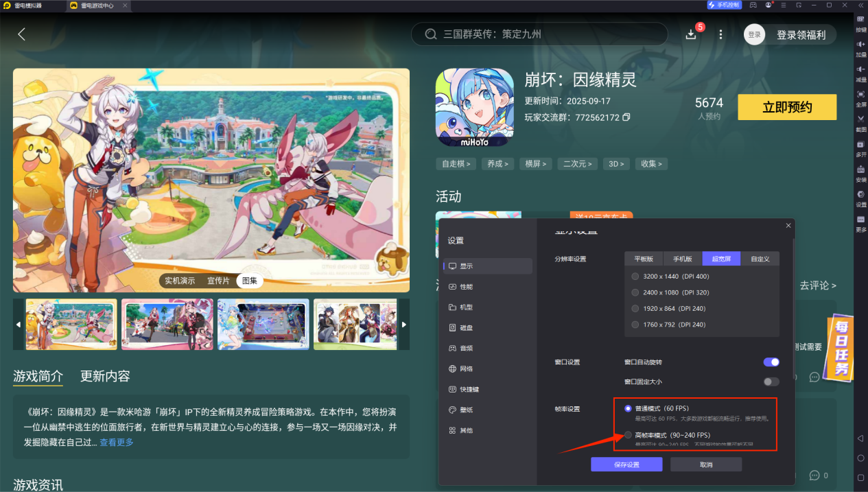868x492 pixels.
Task: Open the hamburger menu in title bar
Action: click(x=784, y=5)
